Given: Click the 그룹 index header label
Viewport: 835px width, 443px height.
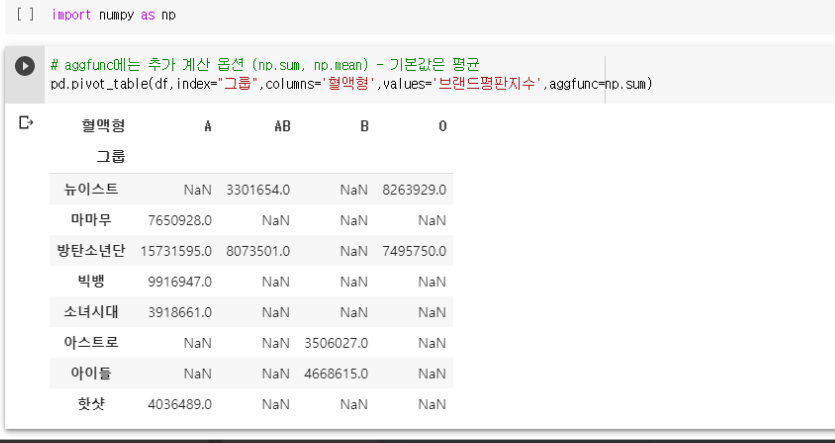Looking at the screenshot, I should pos(111,157).
